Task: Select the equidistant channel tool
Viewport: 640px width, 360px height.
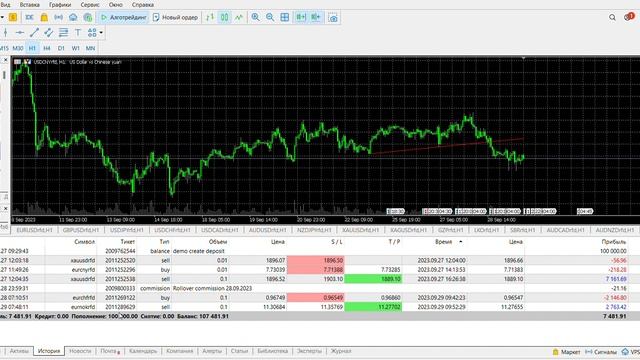Action: [49, 33]
